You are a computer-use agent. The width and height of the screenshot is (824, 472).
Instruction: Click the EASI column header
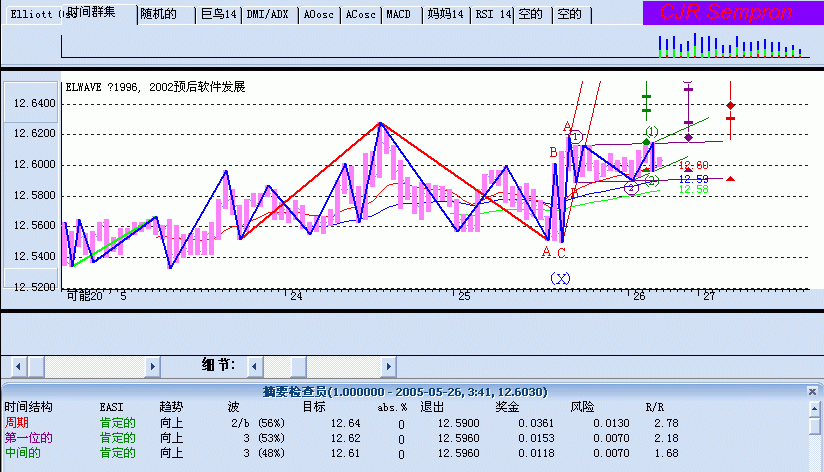111,407
